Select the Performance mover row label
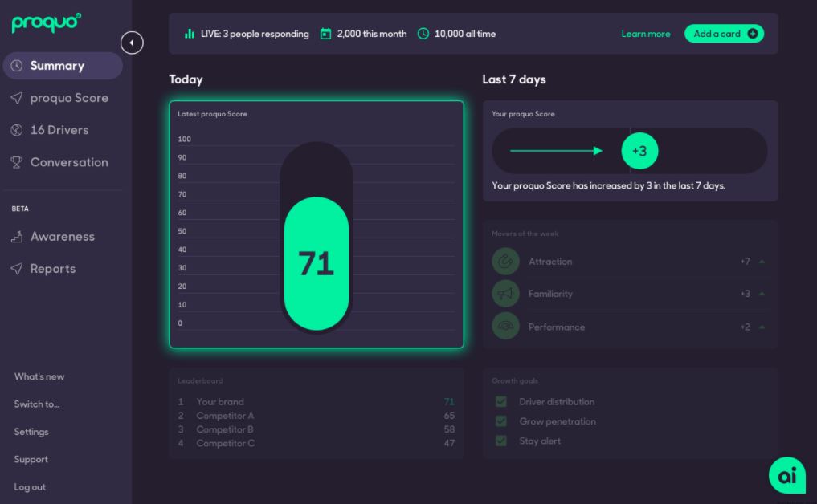Screen dimensions: 817x504 coord(557,327)
